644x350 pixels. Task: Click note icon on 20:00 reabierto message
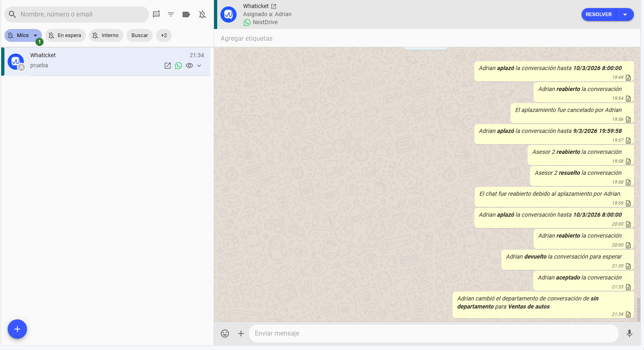[x=628, y=245]
